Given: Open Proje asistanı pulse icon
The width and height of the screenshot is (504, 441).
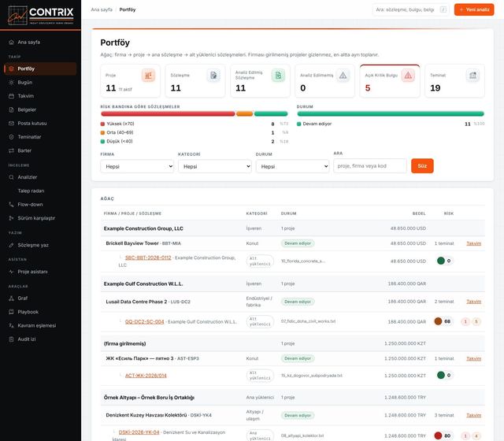Looking at the screenshot, I should click(x=11, y=272).
